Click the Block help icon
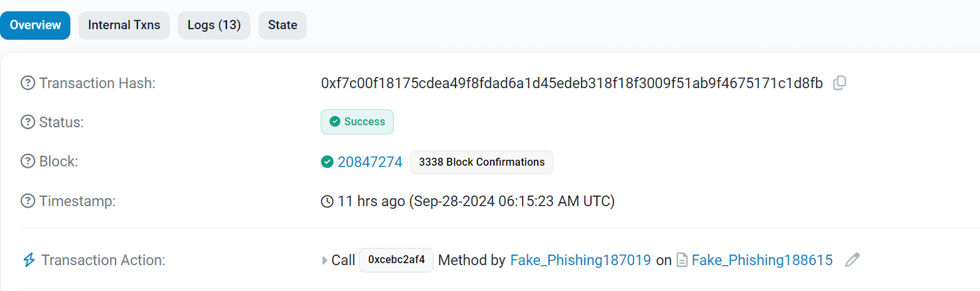Image resolution: width=980 pixels, height=291 pixels. coord(28,161)
